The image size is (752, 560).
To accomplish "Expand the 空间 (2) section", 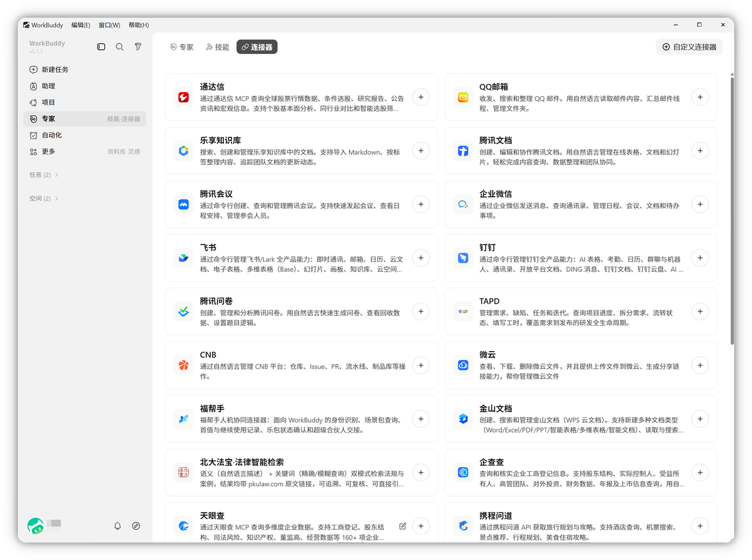I will (x=44, y=198).
